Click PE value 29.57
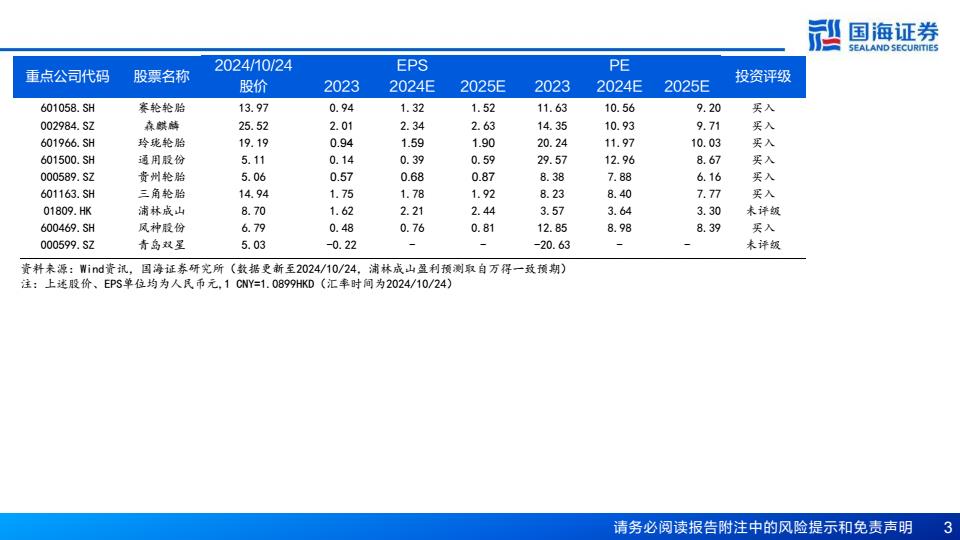 click(552, 160)
